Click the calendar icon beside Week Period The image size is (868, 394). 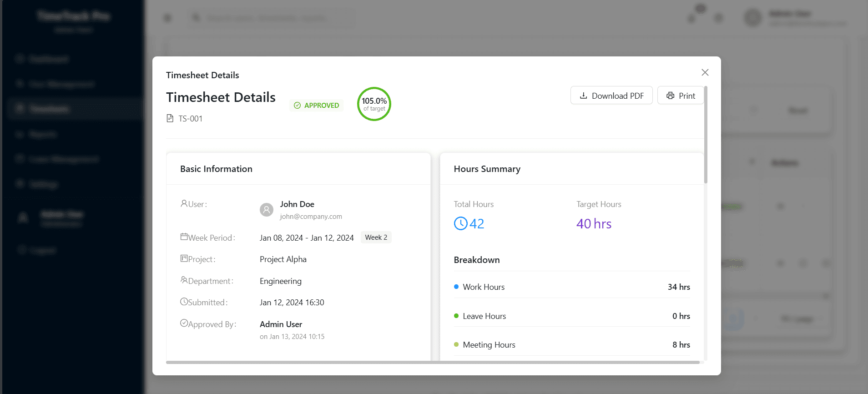click(184, 237)
